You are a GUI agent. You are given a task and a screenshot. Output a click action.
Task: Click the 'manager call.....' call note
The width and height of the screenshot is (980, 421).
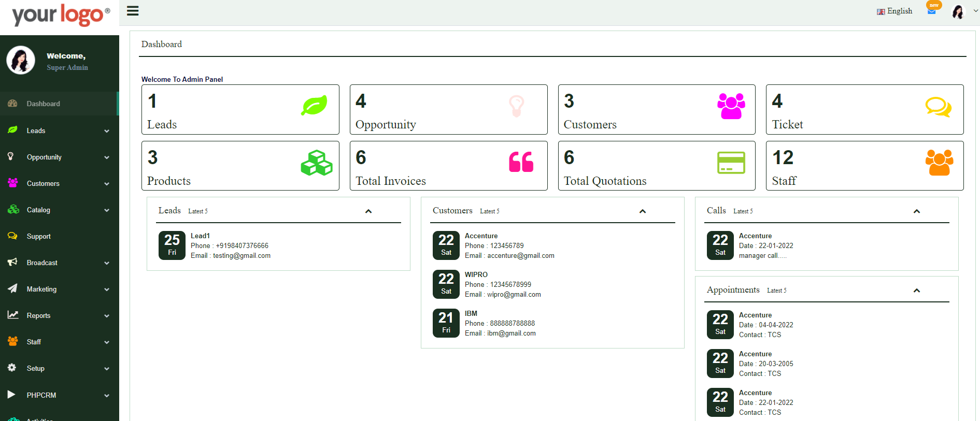[763, 255]
